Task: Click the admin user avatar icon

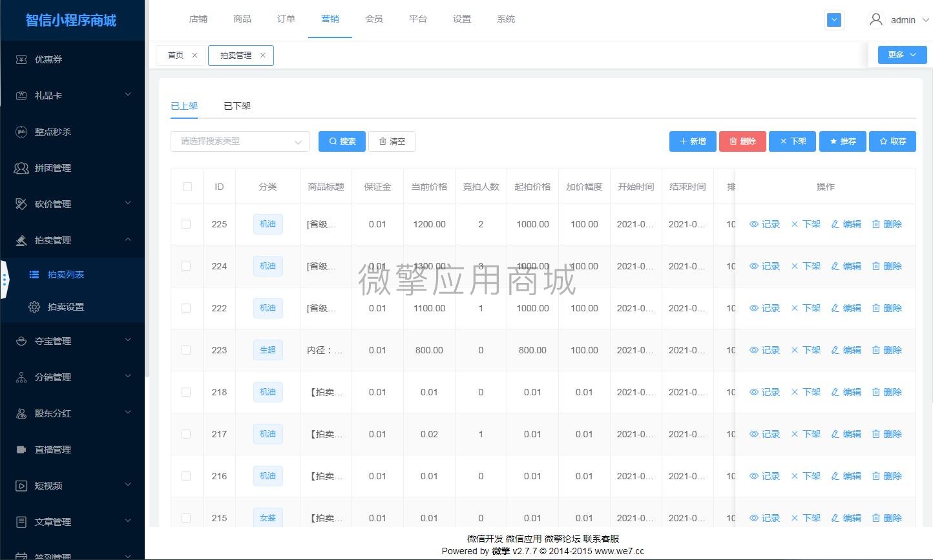Action: click(x=876, y=19)
